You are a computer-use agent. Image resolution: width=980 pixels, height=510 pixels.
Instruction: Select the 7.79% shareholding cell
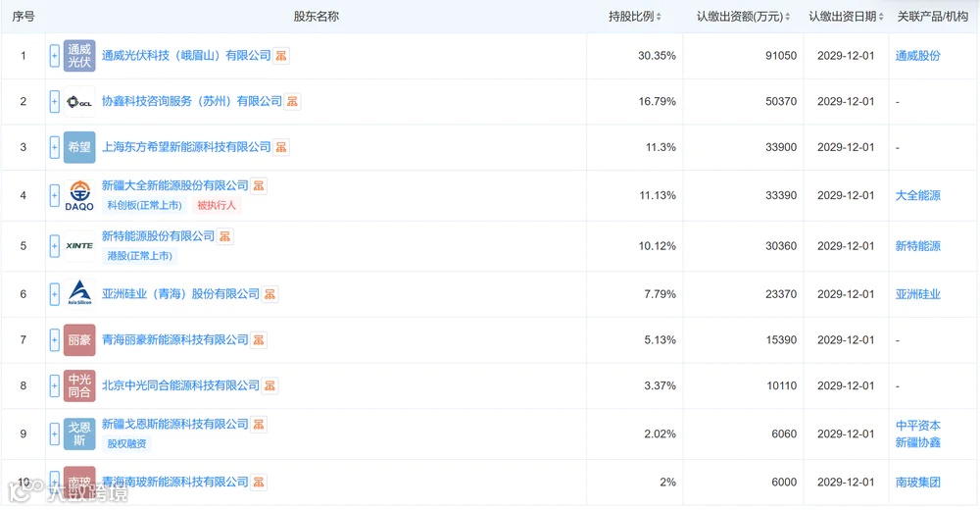tap(635, 294)
